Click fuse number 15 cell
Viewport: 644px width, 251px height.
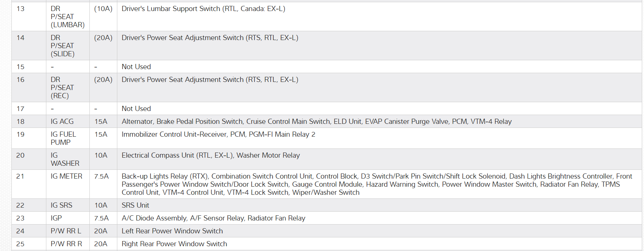point(21,67)
